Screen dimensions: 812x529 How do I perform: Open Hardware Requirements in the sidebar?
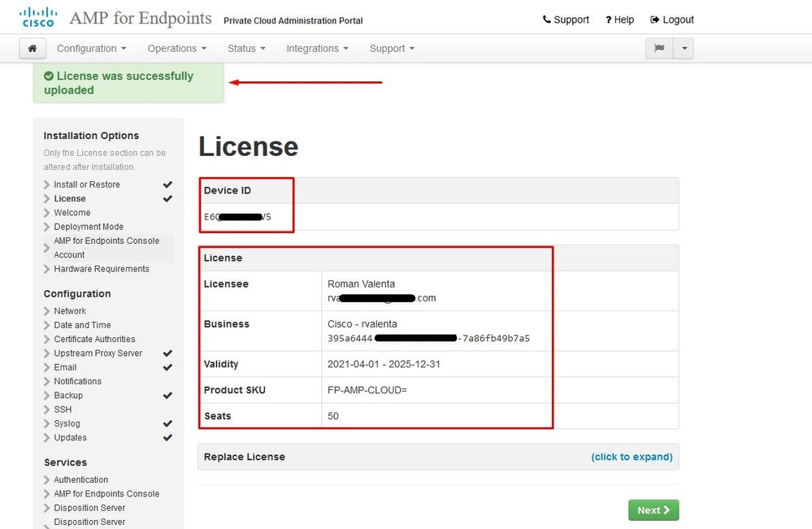tap(102, 269)
